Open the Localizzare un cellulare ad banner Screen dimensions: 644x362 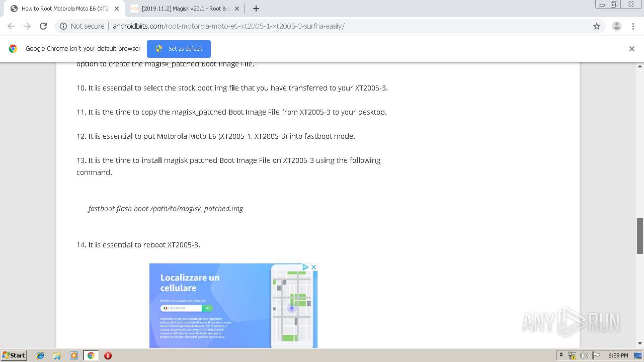(233, 305)
